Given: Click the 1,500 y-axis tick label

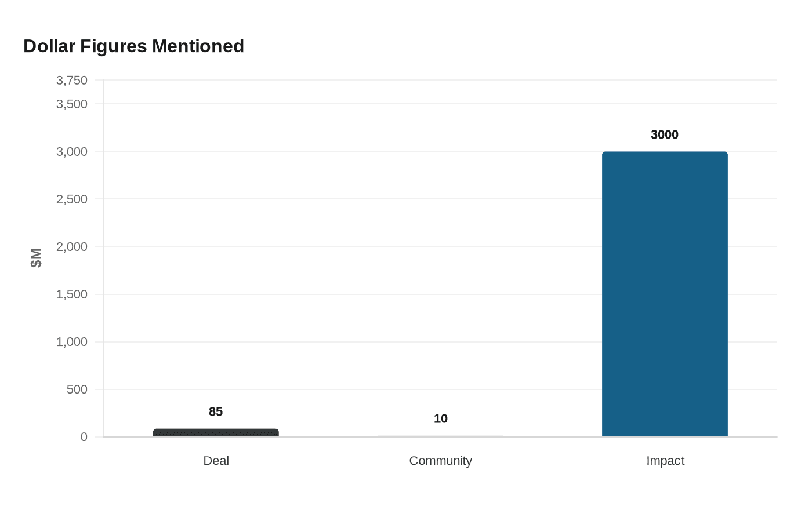Looking at the screenshot, I should click(x=72, y=294).
